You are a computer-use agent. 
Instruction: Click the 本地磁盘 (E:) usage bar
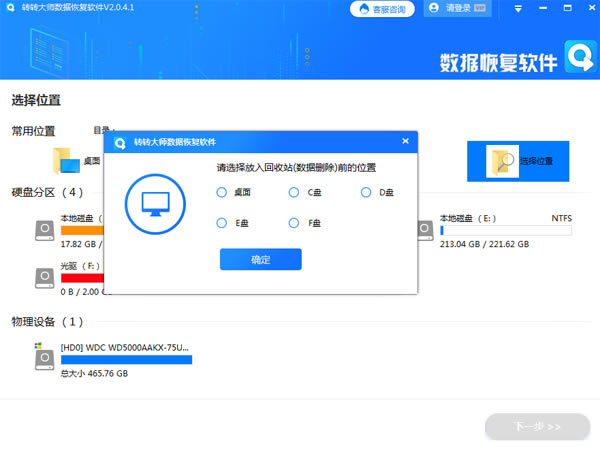tap(506, 230)
